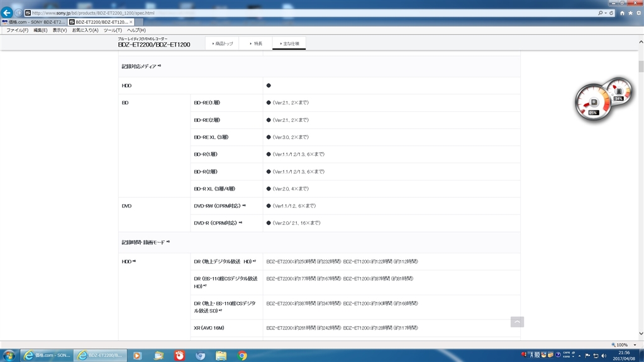Open the pinned picture folder taskbar icon
Screen dimensions: 644x362
click(x=158, y=356)
